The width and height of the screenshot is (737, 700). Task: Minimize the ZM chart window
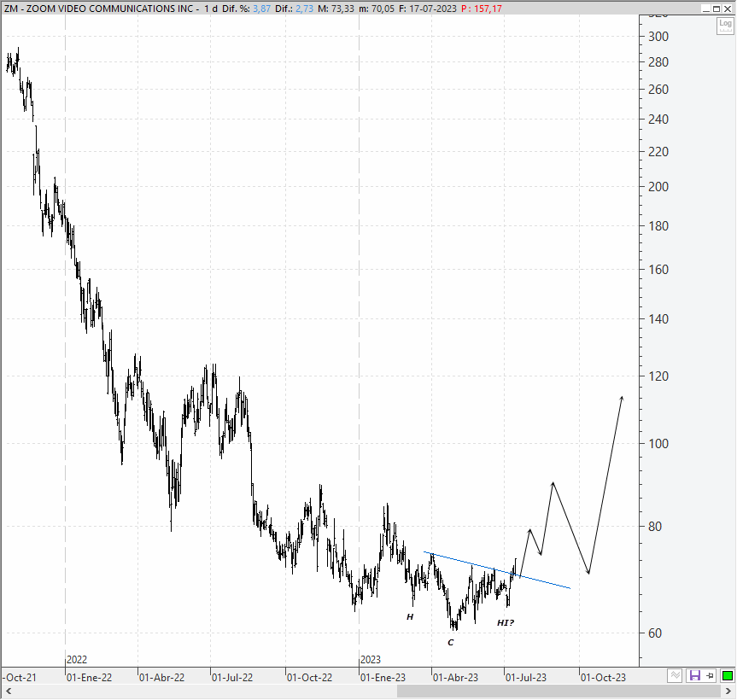click(x=706, y=9)
